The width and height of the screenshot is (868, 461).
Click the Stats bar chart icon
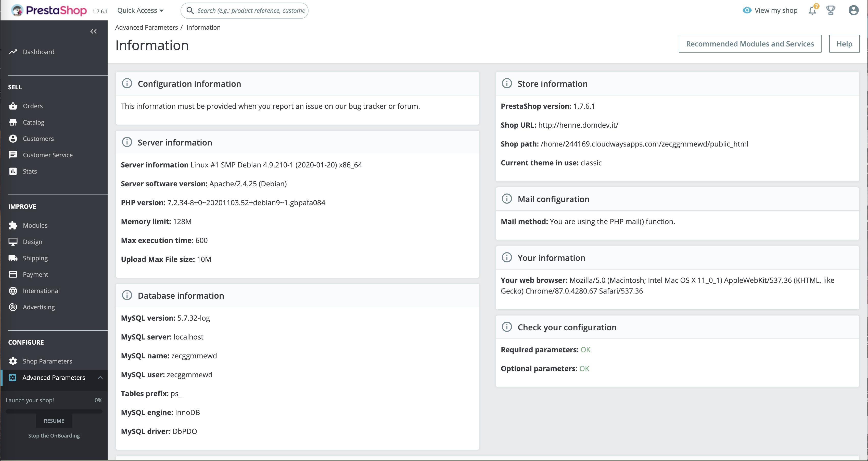coord(13,171)
